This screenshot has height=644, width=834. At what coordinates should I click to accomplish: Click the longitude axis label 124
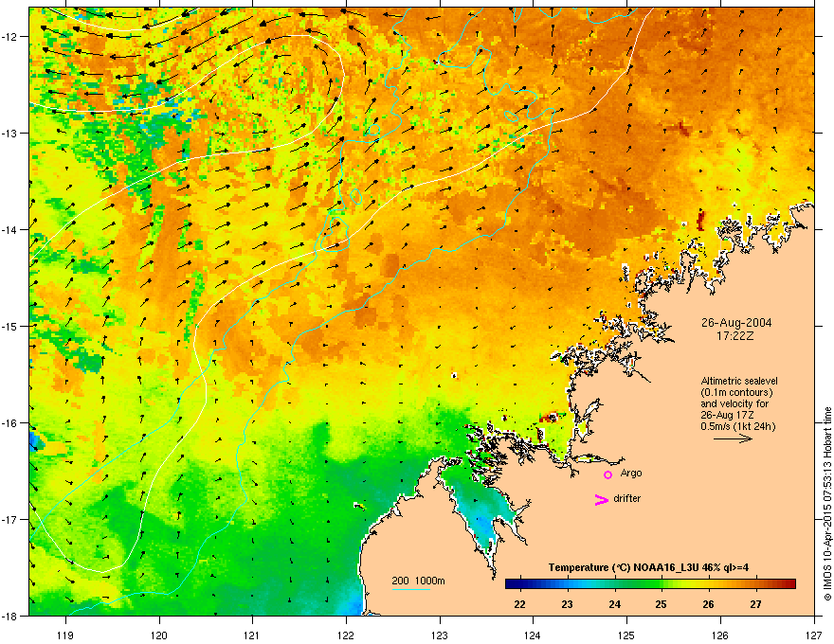point(533,635)
